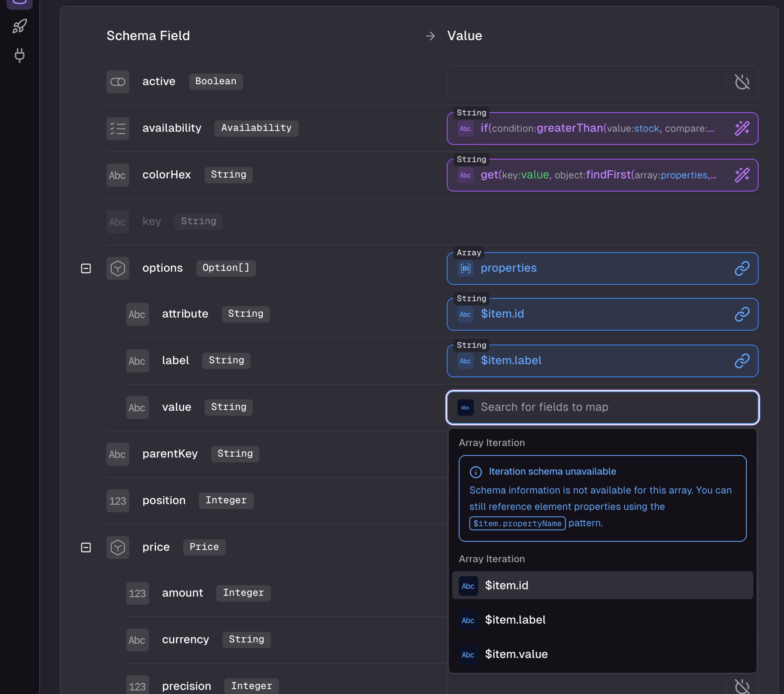Click the unmapped icon in active row
Screen dimensions: 784x694
click(742, 82)
